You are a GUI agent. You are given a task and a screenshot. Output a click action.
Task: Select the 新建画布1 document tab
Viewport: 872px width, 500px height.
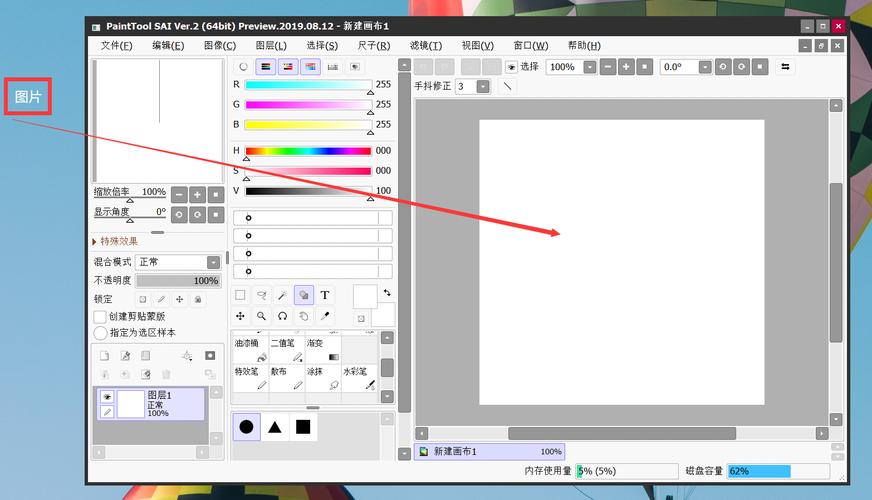(x=490, y=452)
